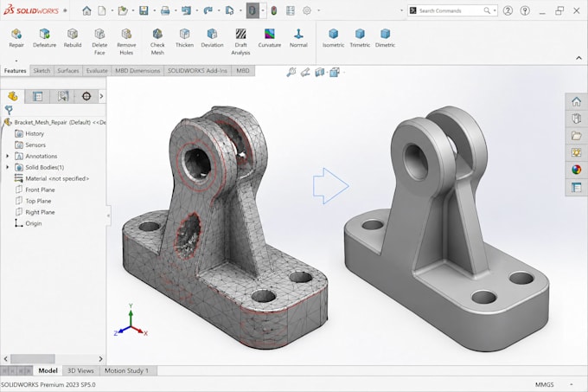Select the Thicken tool
The height and width of the screenshot is (392, 588).
[x=184, y=34]
